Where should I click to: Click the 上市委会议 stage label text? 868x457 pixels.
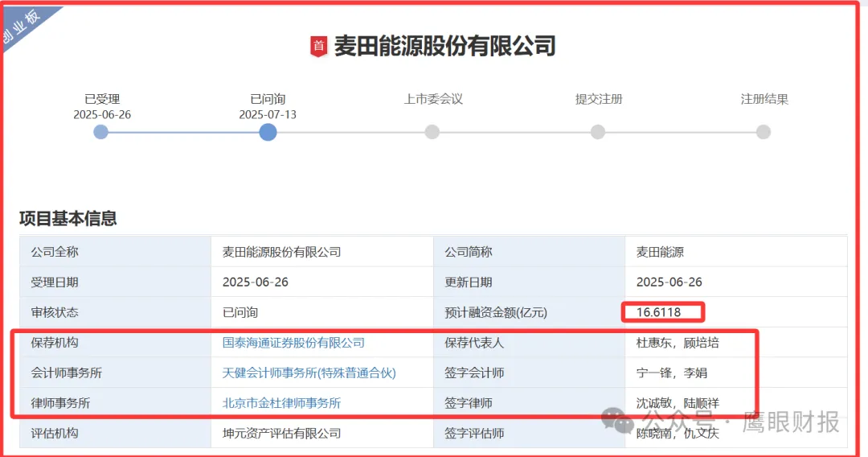coord(433,99)
